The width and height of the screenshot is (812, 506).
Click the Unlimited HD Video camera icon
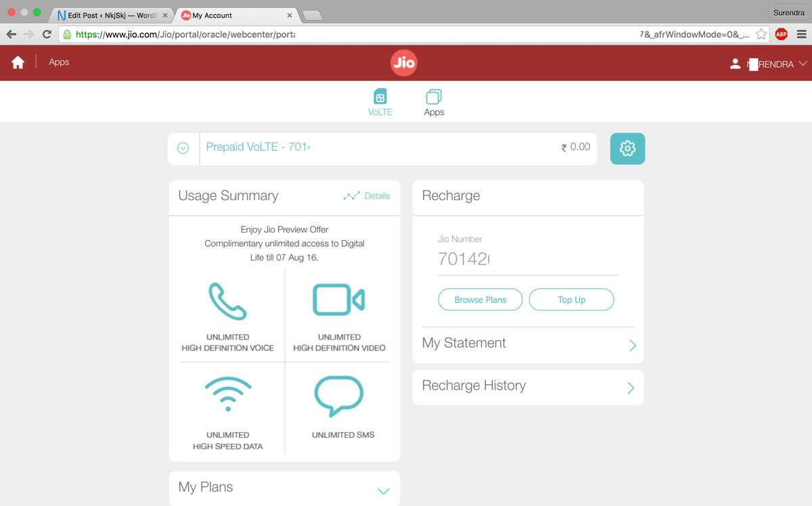click(x=338, y=299)
